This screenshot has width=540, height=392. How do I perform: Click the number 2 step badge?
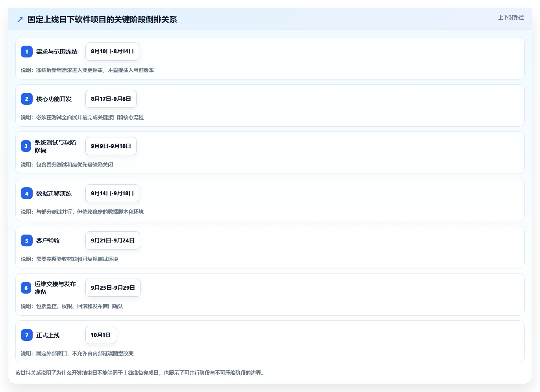(x=27, y=99)
